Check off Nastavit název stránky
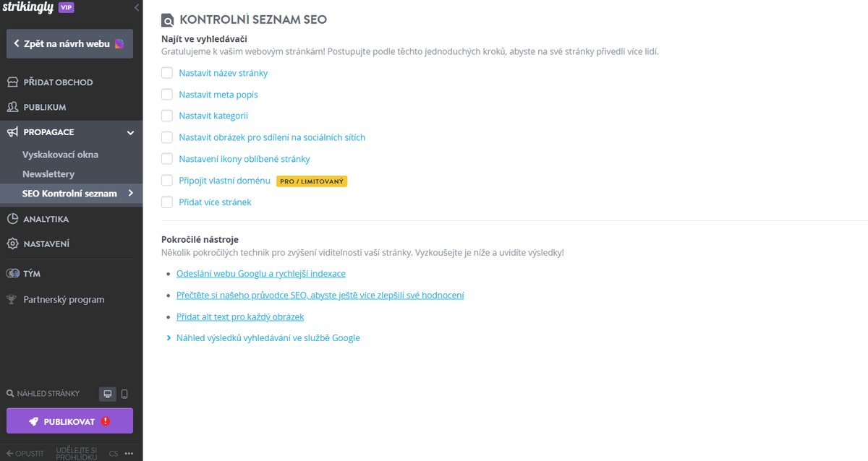Screen dimensions: 868x461 click(166, 72)
